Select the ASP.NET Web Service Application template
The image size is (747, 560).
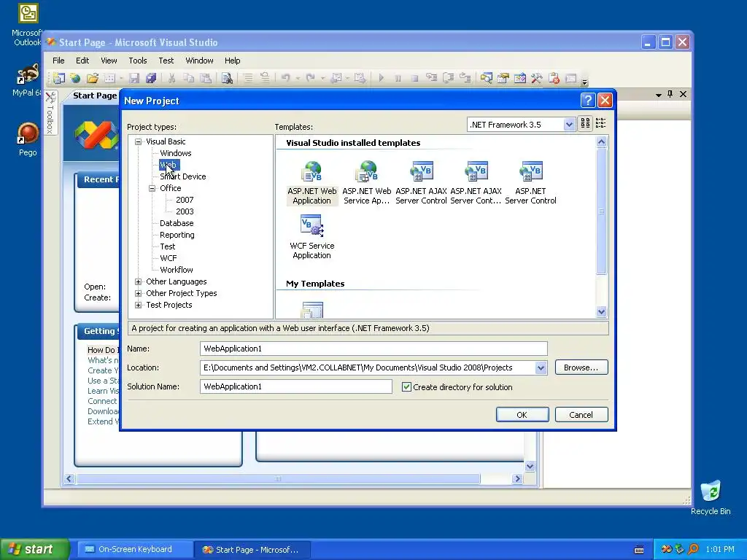pos(367,183)
